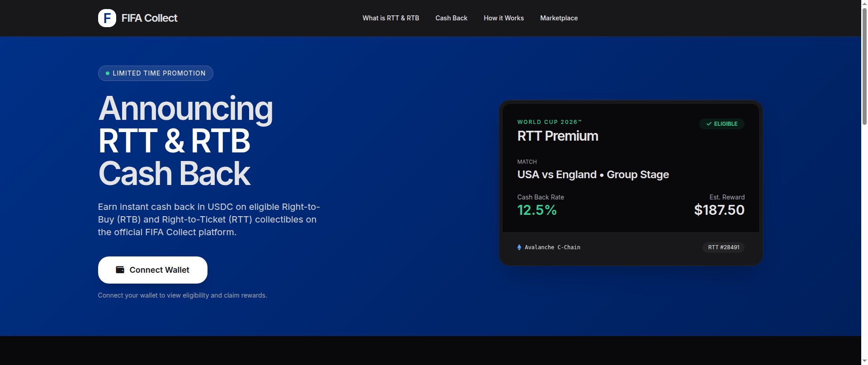Go to the Cash Back nav link
The width and height of the screenshot is (868, 365).
tap(451, 18)
